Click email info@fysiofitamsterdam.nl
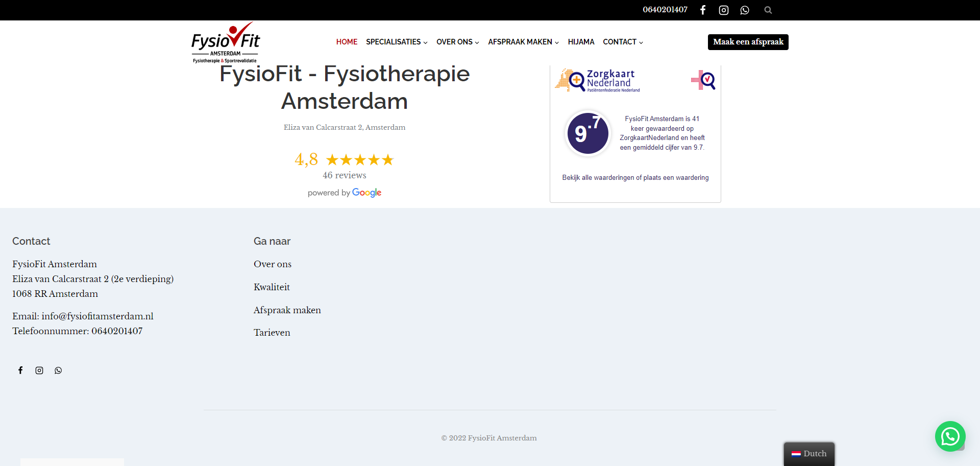The width and height of the screenshot is (980, 466). (97, 316)
